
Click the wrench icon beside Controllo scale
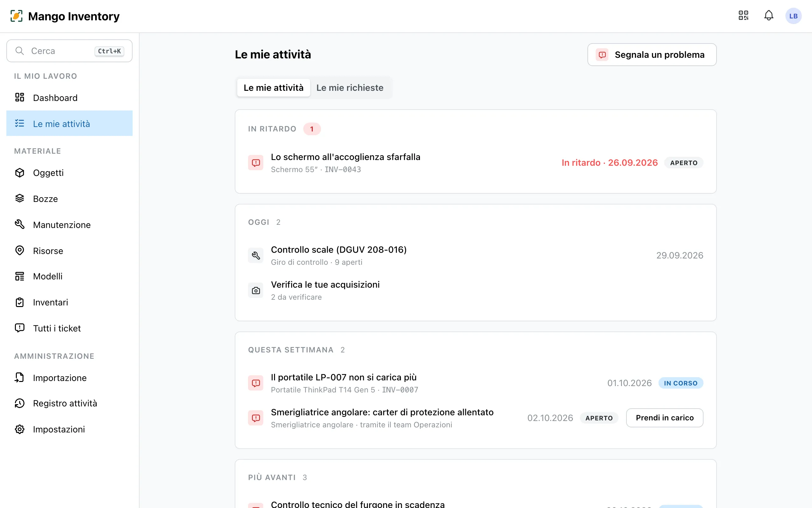point(256,255)
